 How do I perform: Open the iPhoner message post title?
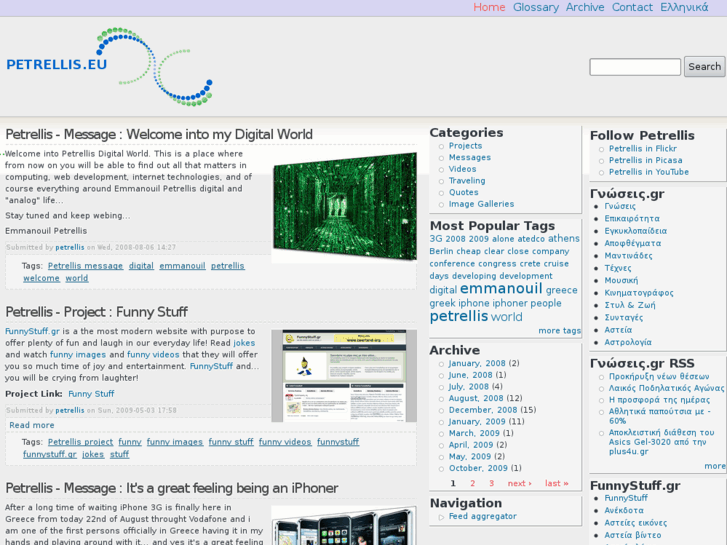(172, 488)
